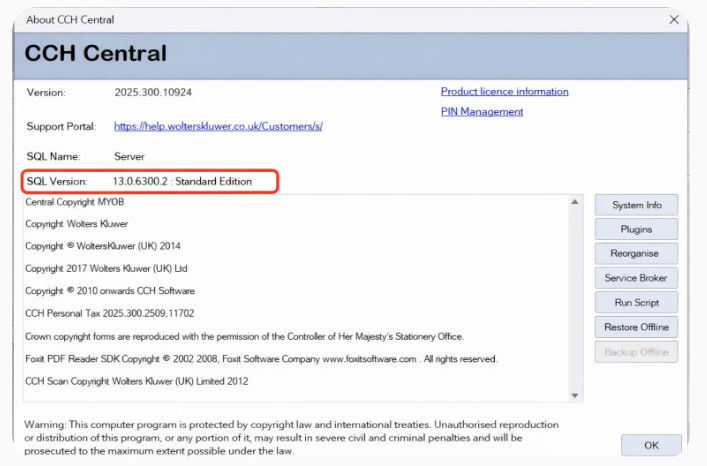Screen dimensions: 707x466
Task: Select the 2010 onwards CCH Software line
Action: (110, 291)
